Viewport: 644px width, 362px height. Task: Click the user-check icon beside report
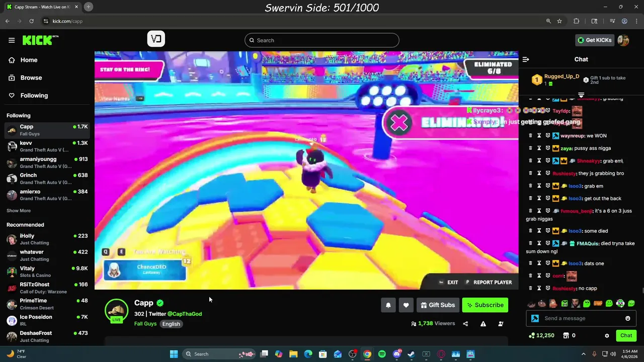click(501, 324)
